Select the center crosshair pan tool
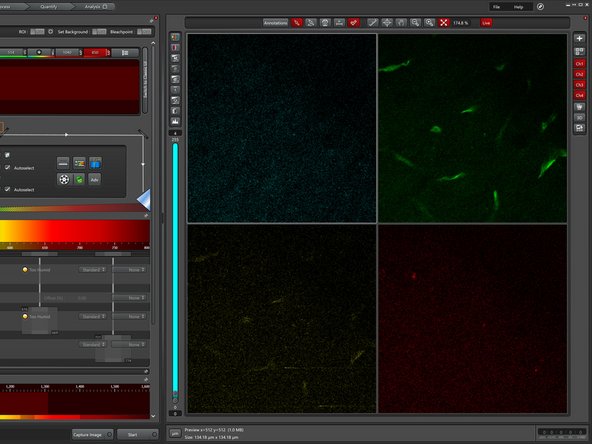Viewport: 592px width, 444px height. coord(387,23)
